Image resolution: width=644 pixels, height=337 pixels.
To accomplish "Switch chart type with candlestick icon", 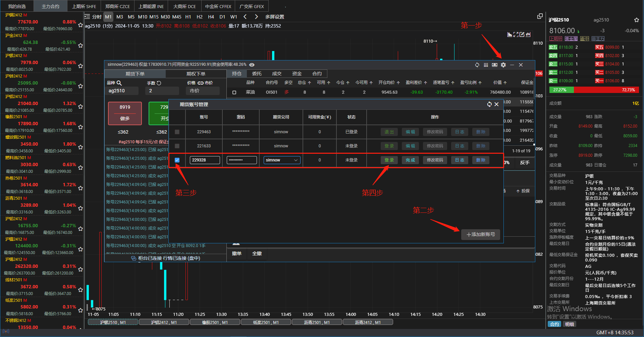I will tap(528, 34).
